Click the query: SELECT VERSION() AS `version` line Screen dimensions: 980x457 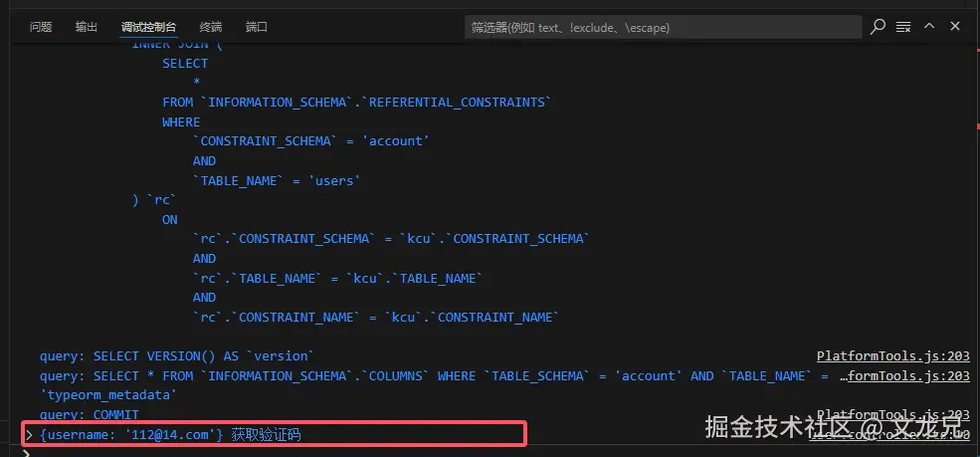point(176,355)
